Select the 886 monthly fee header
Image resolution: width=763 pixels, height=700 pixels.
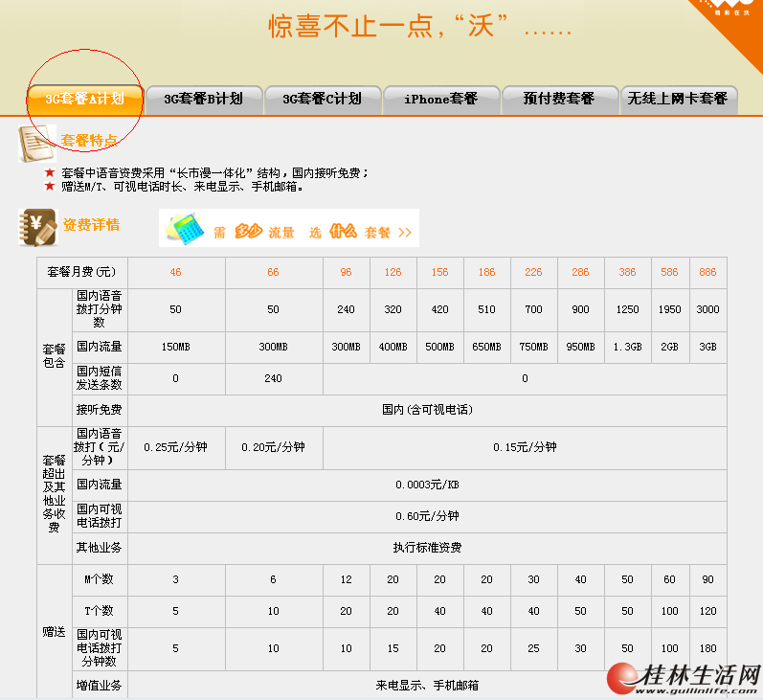tap(708, 273)
